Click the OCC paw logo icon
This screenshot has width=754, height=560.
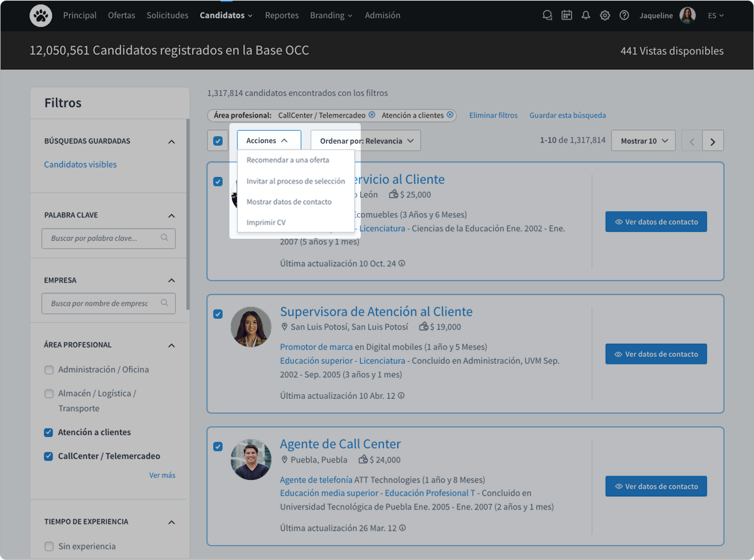41,16
